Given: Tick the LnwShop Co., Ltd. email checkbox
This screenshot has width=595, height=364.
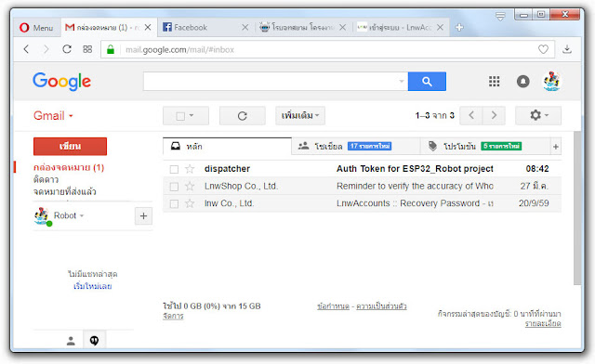Looking at the screenshot, I should tap(174, 187).
